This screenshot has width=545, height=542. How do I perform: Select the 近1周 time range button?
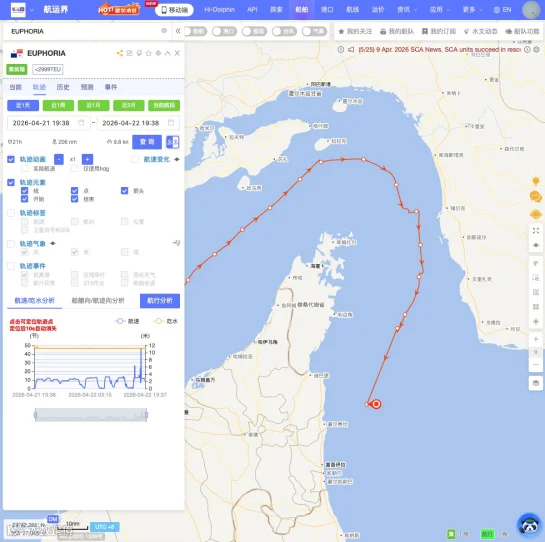pyautogui.click(x=58, y=105)
